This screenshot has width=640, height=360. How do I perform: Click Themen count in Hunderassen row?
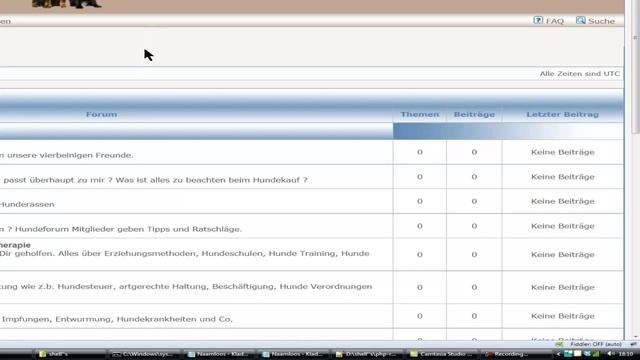pyautogui.click(x=420, y=201)
